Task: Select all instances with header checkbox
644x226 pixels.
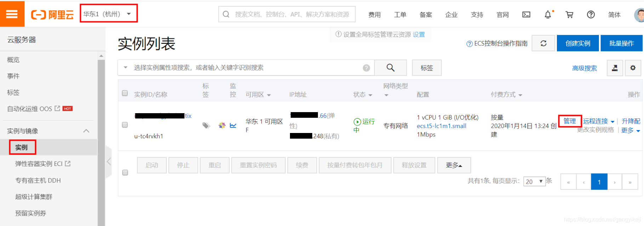Action: click(x=125, y=93)
